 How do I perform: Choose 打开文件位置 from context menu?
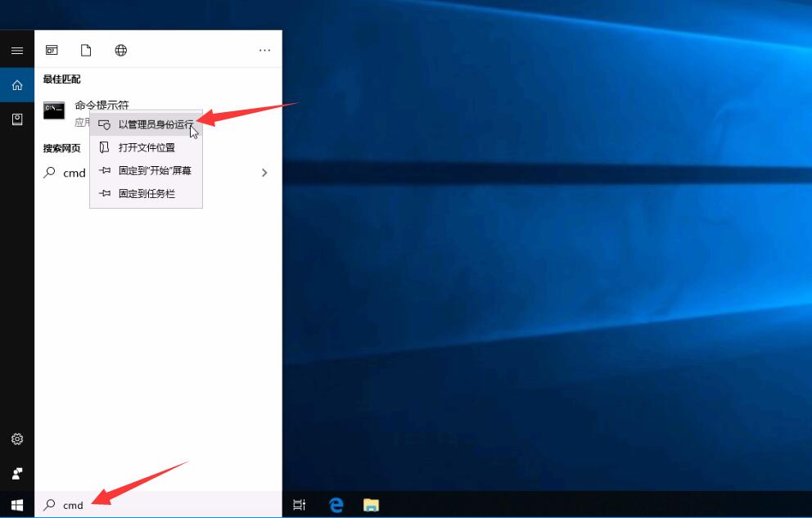coord(146,147)
